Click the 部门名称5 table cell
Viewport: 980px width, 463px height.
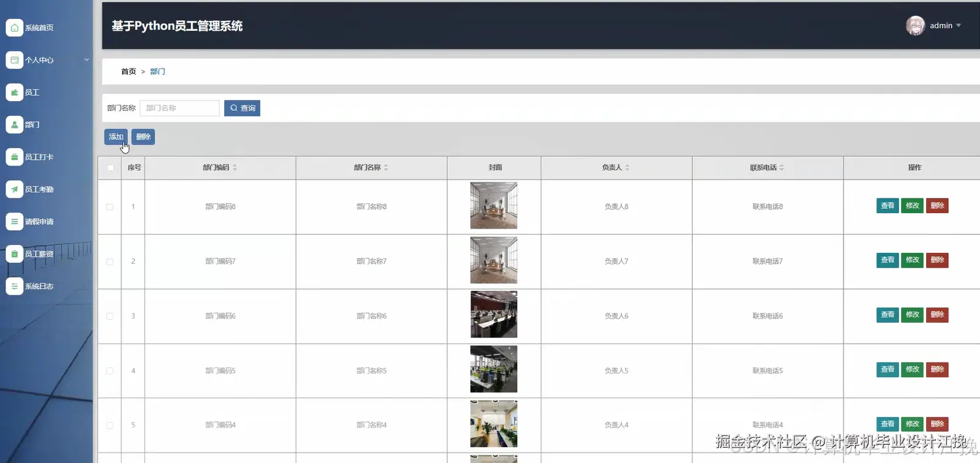[371, 371]
